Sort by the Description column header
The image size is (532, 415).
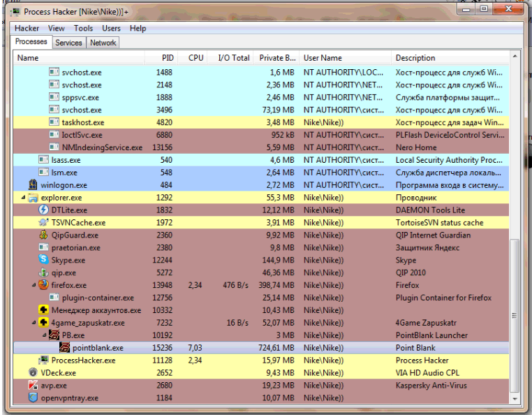(x=450, y=58)
